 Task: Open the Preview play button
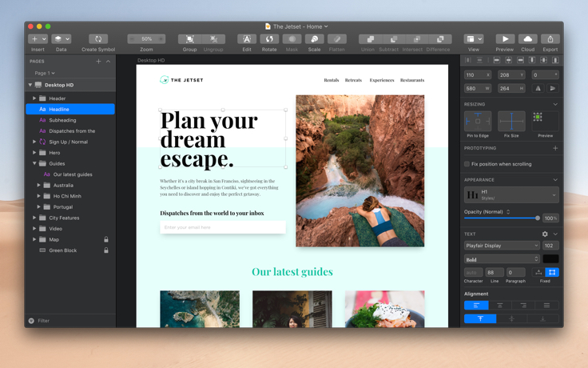505,39
